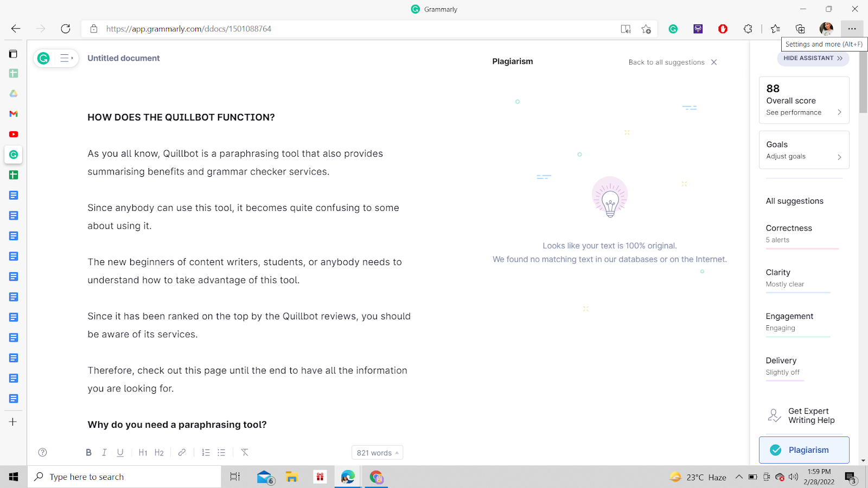
Task: Open the red Opera-style extension icon
Action: [723, 29]
